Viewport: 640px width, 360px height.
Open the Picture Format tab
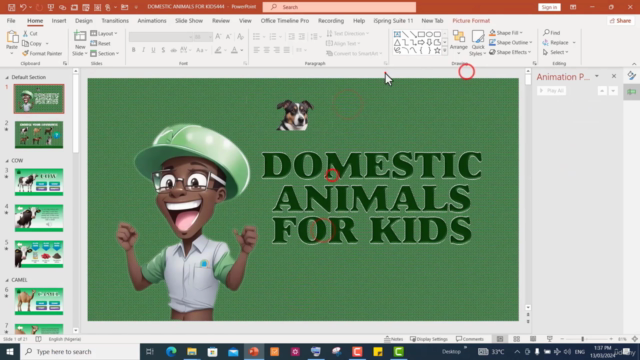(x=471, y=20)
